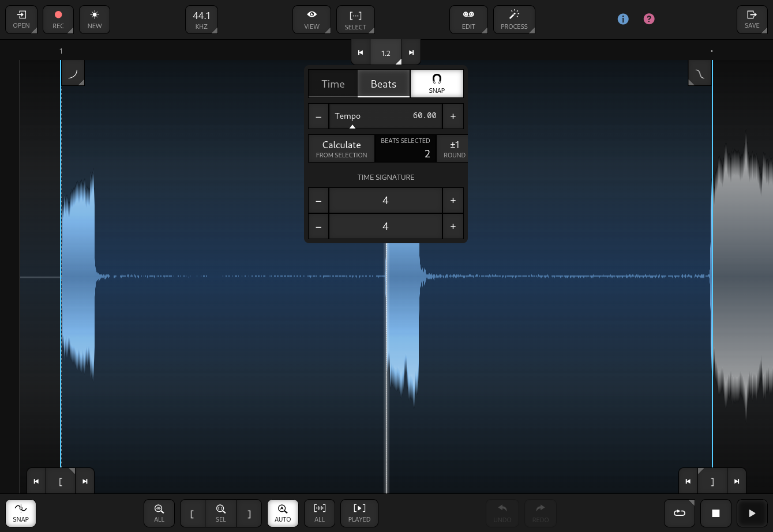Switch to the Beats tab
This screenshot has height=532, width=773.
click(384, 84)
